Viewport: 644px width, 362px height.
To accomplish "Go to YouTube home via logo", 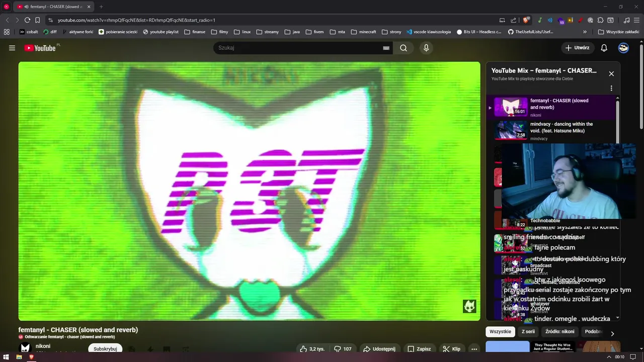I will pyautogui.click(x=40, y=48).
